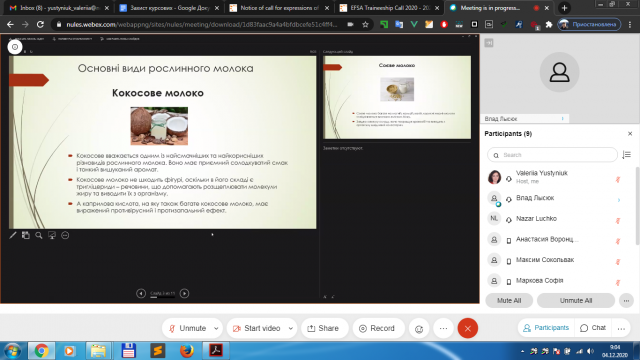This screenshot has height=360, width=640.
Task: Open the Chrome three-dot menu
Action: (x=630, y=24)
